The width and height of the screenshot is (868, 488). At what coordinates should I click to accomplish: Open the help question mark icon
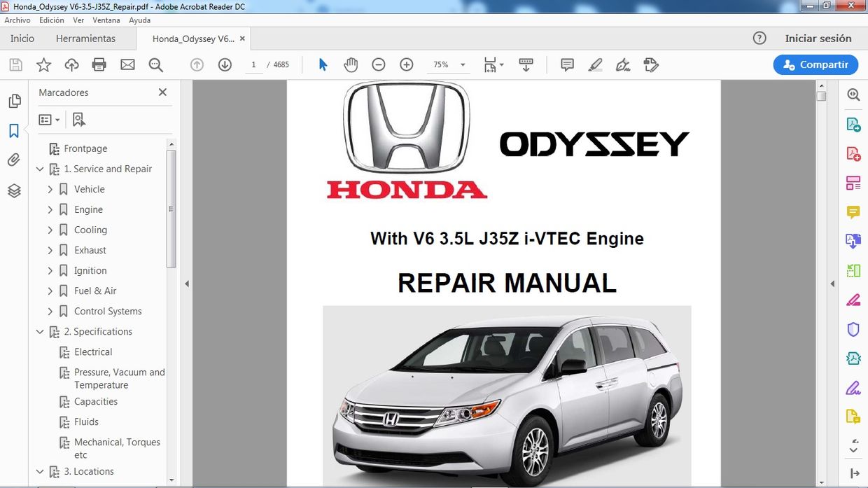click(x=759, y=38)
